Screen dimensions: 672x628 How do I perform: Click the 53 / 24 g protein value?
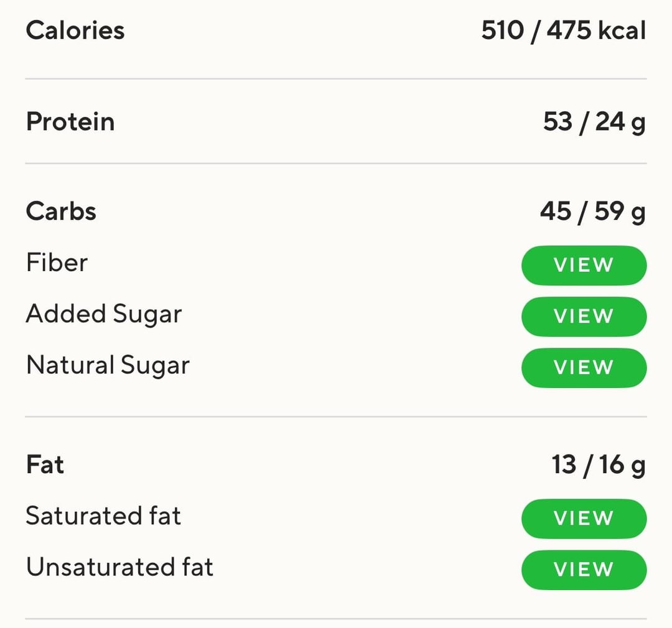tap(594, 123)
